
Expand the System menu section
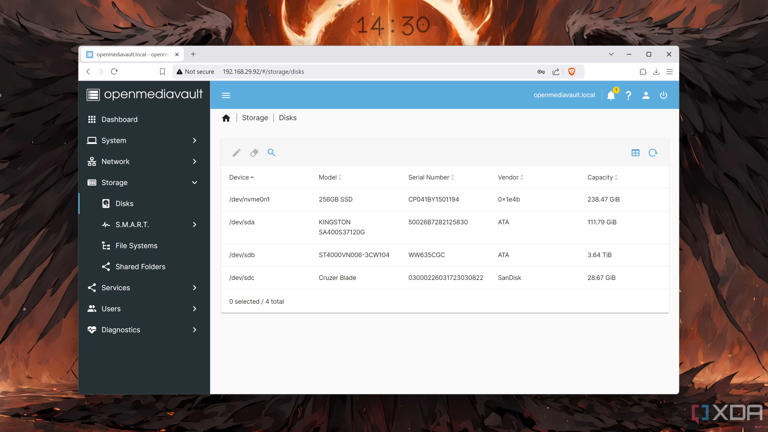click(144, 141)
